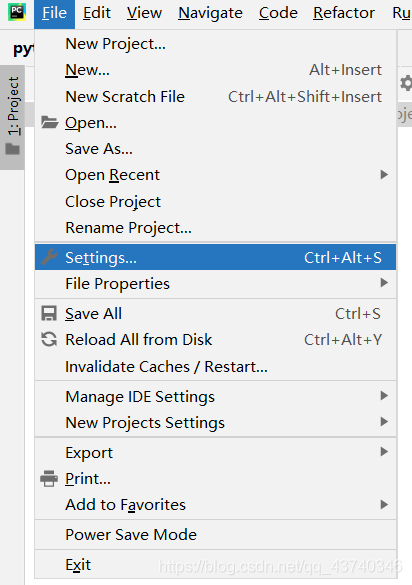The image size is (412, 585).
Task: Open the Navigate menu
Action: coord(210,13)
